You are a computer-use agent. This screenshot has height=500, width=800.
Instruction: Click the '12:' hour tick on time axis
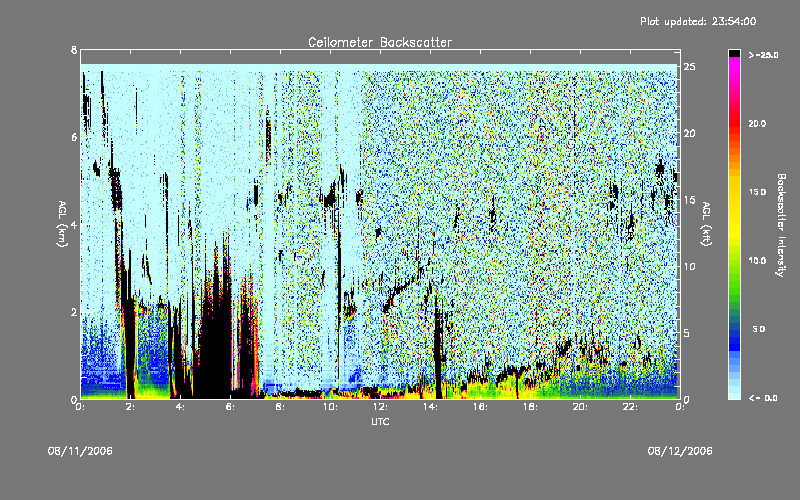(380, 407)
